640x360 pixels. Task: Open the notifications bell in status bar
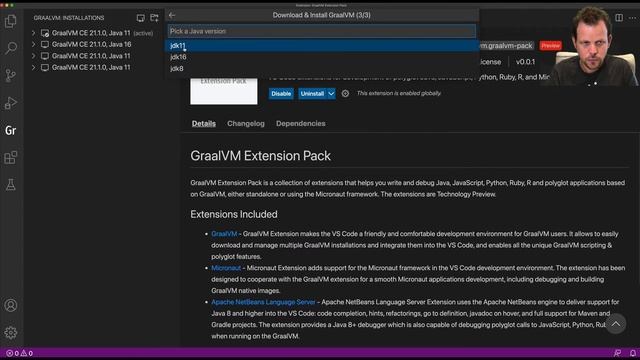[632, 353]
